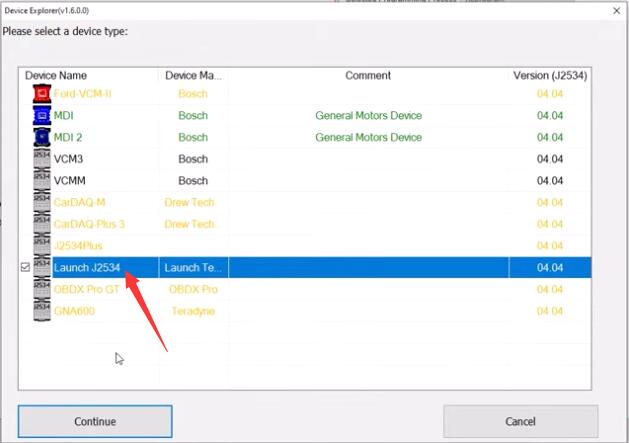Click Bosch manufacturer in the MDI row
This screenshot has height=443, width=629.
(193, 116)
